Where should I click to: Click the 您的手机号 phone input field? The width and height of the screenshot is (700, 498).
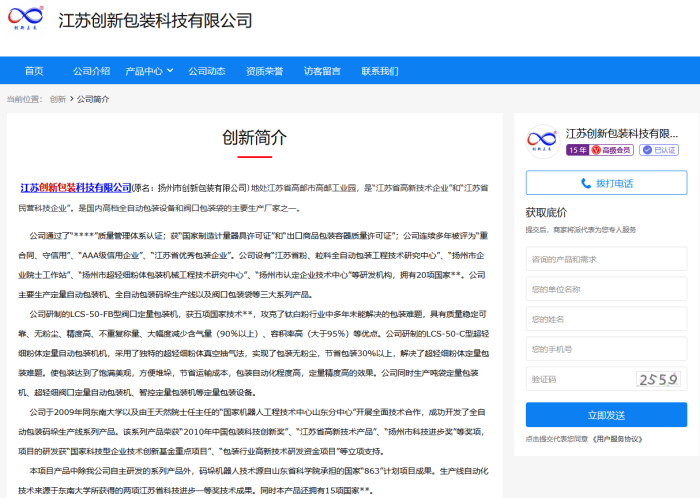click(x=606, y=349)
